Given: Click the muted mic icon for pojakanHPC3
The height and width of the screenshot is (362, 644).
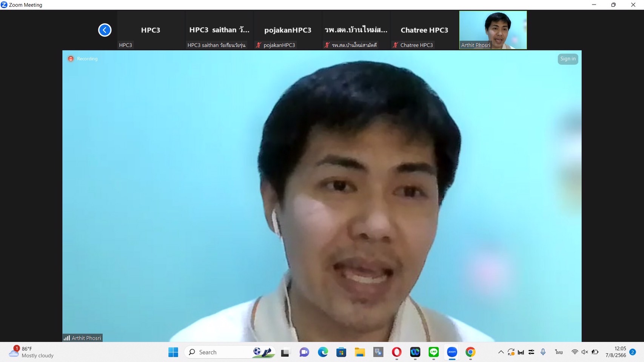Looking at the screenshot, I should 259,45.
